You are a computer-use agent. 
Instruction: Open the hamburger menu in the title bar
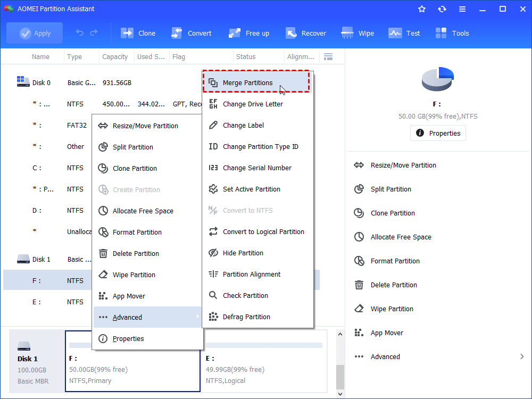(462, 9)
